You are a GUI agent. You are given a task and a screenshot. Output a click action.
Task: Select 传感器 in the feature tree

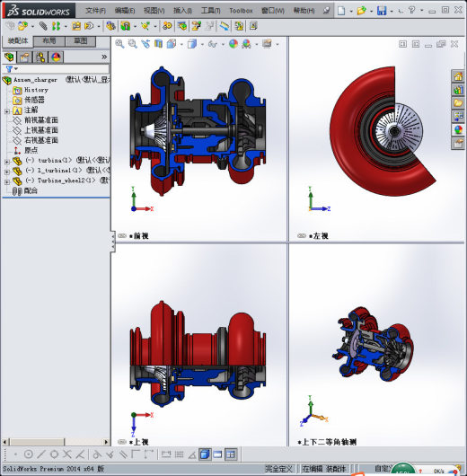point(34,100)
